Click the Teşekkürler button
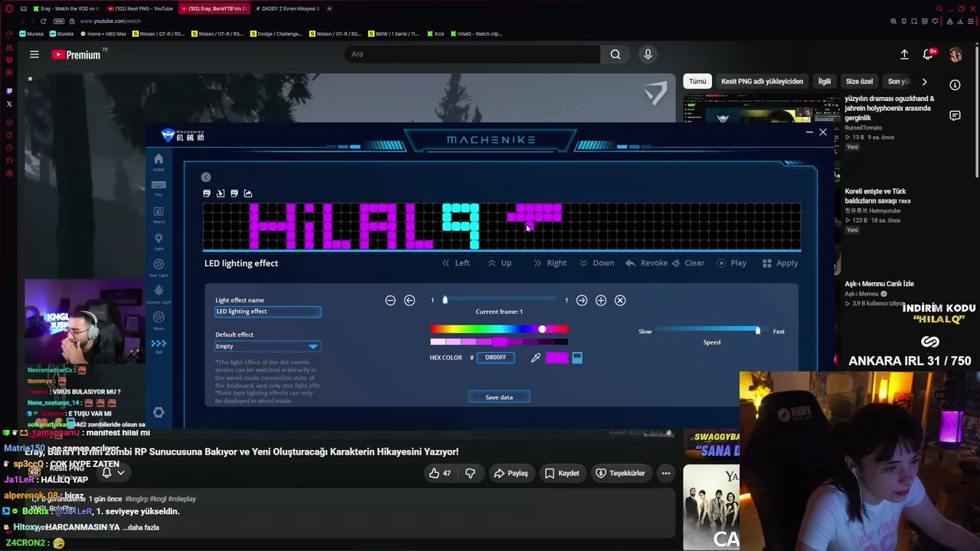This screenshot has width=980, height=551. click(x=620, y=473)
